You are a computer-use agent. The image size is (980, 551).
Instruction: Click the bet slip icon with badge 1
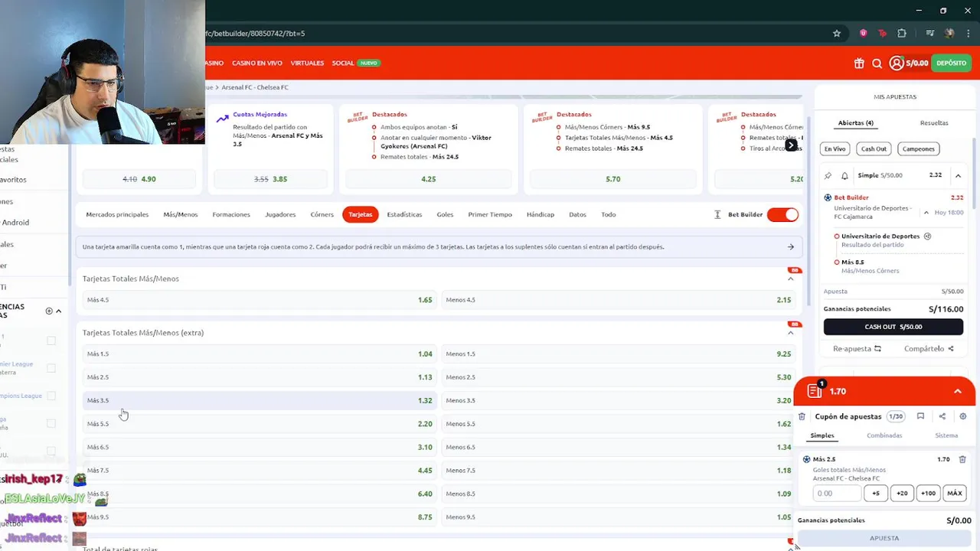tap(815, 390)
